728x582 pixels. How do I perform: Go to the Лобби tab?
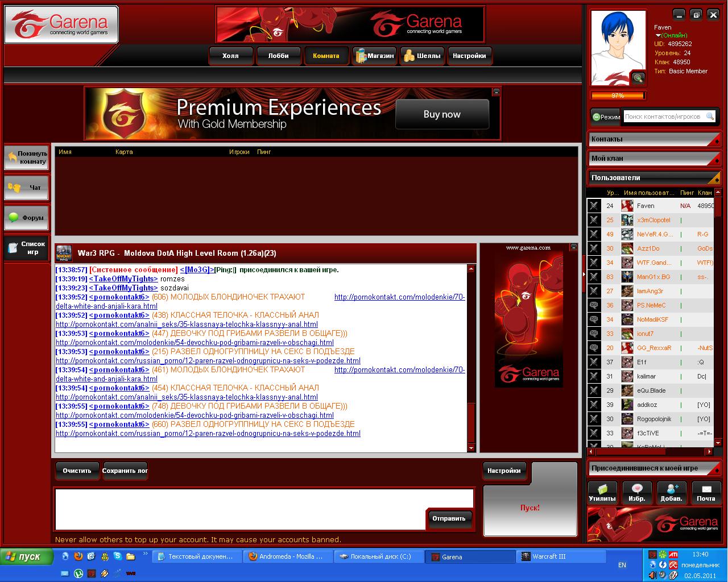click(278, 56)
